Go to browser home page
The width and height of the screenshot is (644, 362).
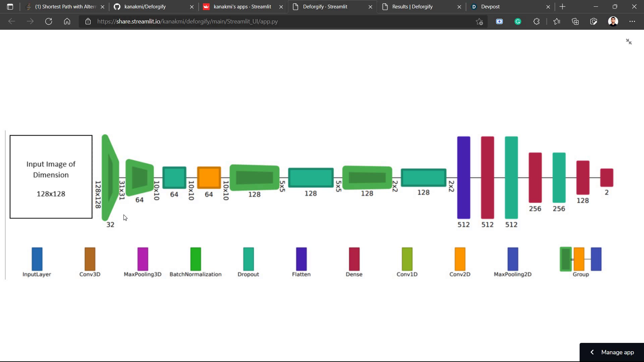tap(67, 21)
